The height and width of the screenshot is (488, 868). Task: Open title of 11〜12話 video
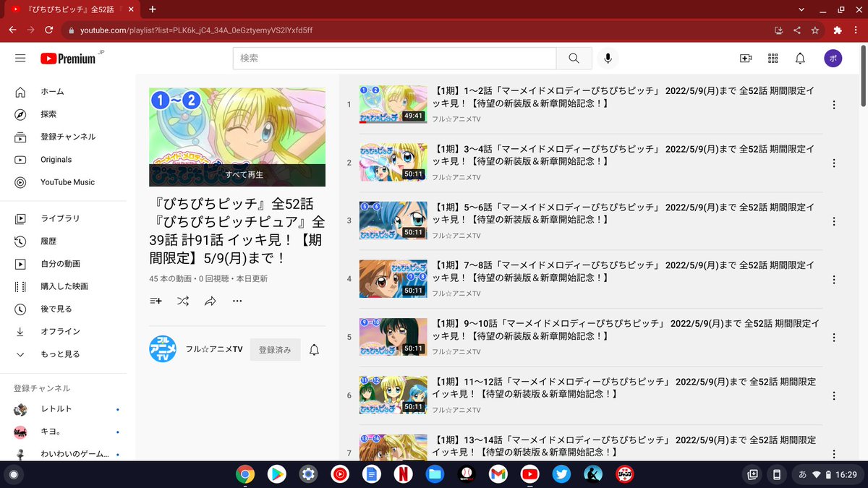625,388
